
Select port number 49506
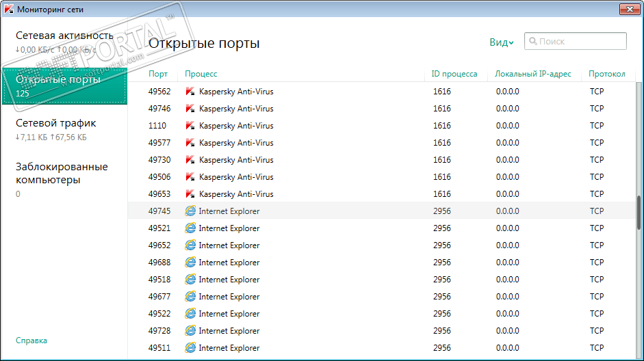pyautogui.click(x=159, y=177)
